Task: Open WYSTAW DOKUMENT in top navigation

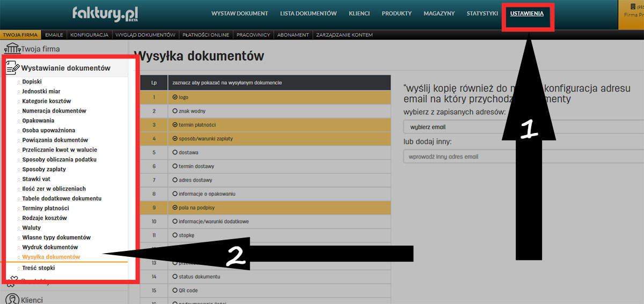Action: coord(239,13)
